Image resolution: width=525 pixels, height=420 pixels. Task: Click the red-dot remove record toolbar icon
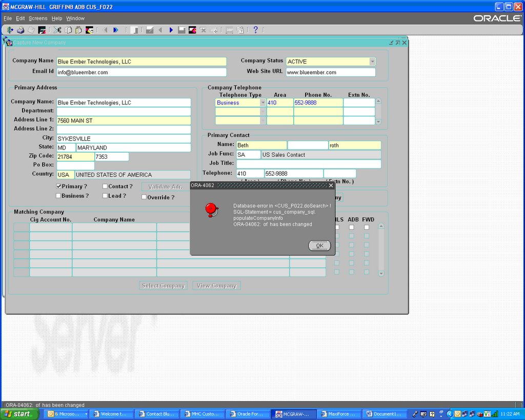coord(192,30)
